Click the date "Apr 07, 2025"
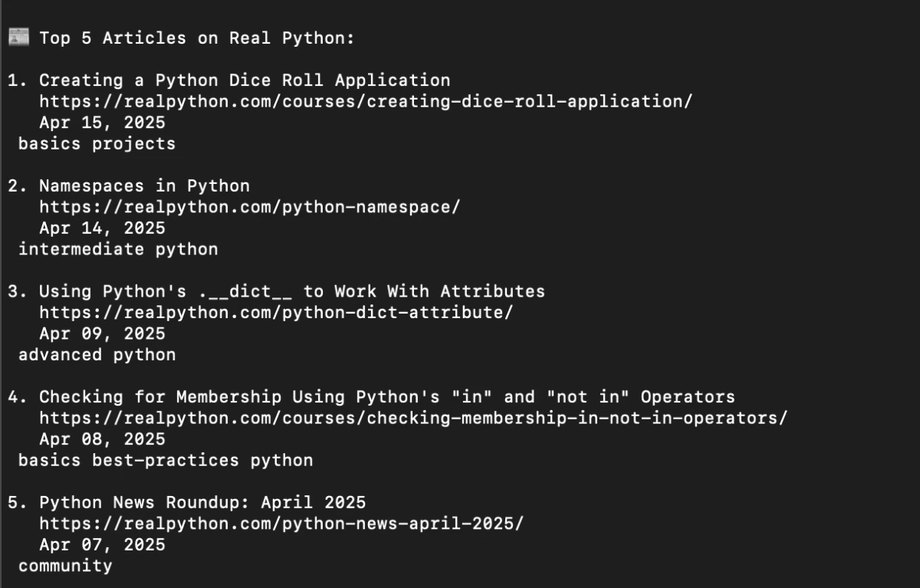The image size is (920, 588). 102,545
